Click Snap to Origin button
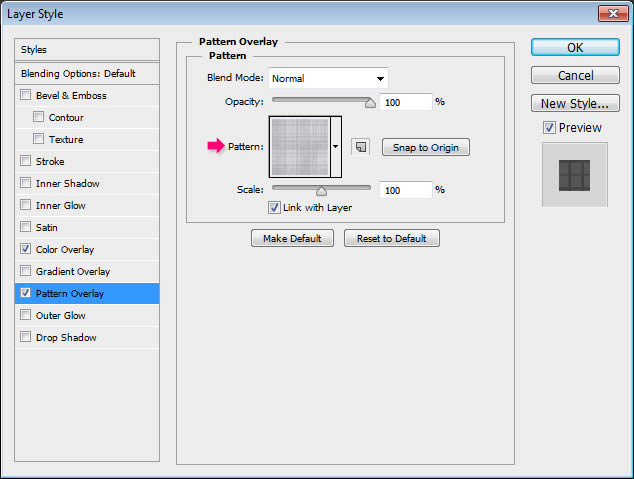This screenshot has height=479, width=634. pyautogui.click(x=426, y=147)
